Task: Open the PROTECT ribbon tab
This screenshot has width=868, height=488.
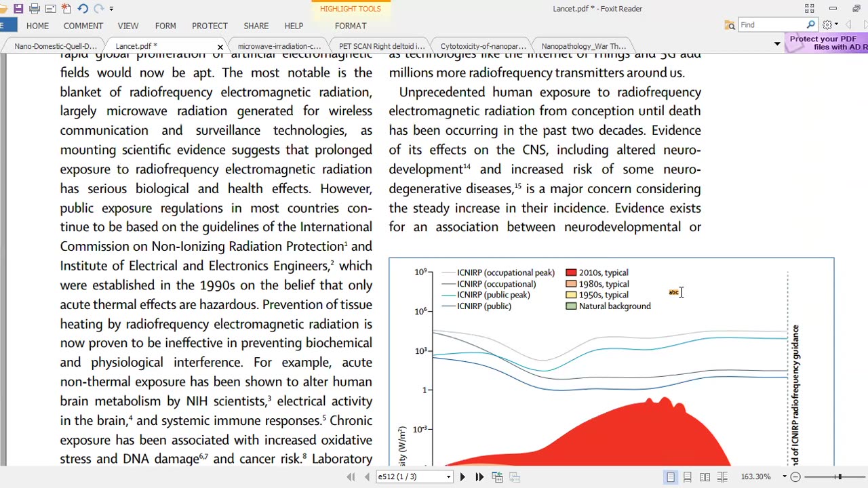Action: coord(210,26)
